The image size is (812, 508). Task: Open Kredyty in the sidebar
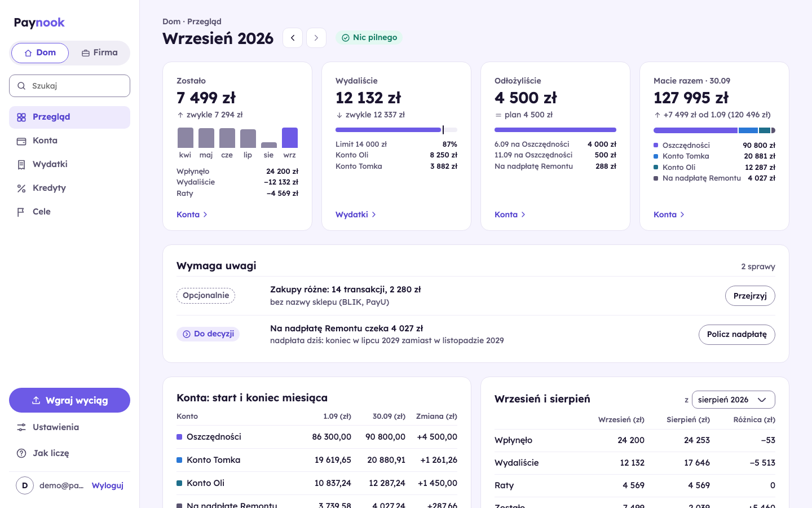(x=69, y=189)
